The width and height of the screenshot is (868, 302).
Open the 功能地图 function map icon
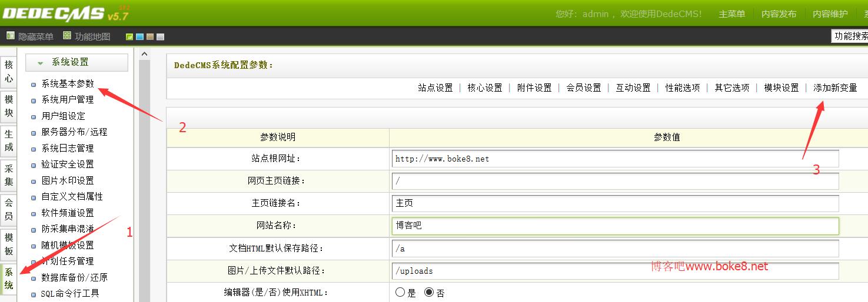click(67, 36)
